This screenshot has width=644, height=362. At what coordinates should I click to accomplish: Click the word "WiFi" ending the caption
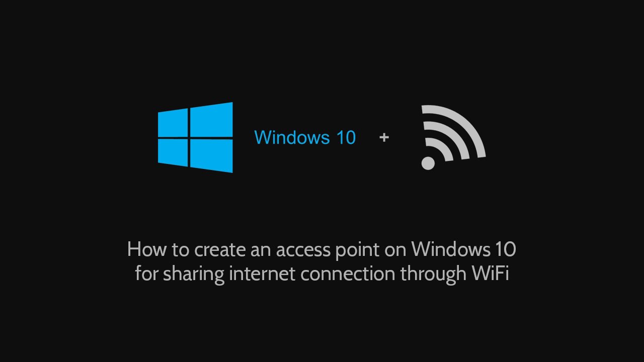(x=491, y=274)
